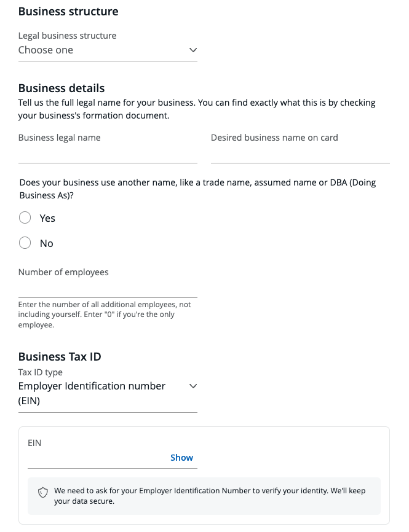Click the Tax ID type chevron arrow
409x532 pixels.
(193, 386)
